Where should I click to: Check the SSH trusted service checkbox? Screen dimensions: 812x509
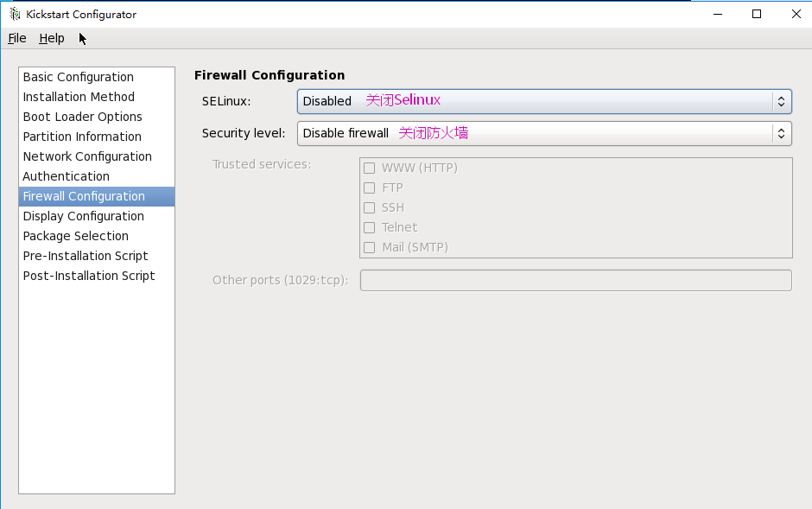369,207
